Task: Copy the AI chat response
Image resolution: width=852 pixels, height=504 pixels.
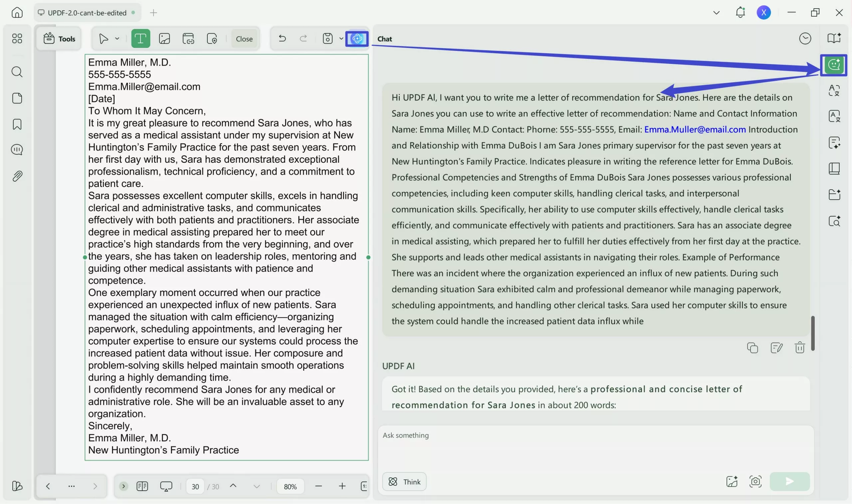Action: [x=752, y=348]
